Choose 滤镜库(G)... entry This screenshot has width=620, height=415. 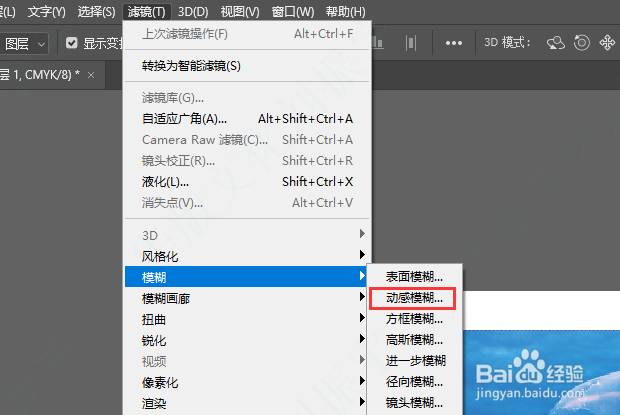tap(247, 98)
